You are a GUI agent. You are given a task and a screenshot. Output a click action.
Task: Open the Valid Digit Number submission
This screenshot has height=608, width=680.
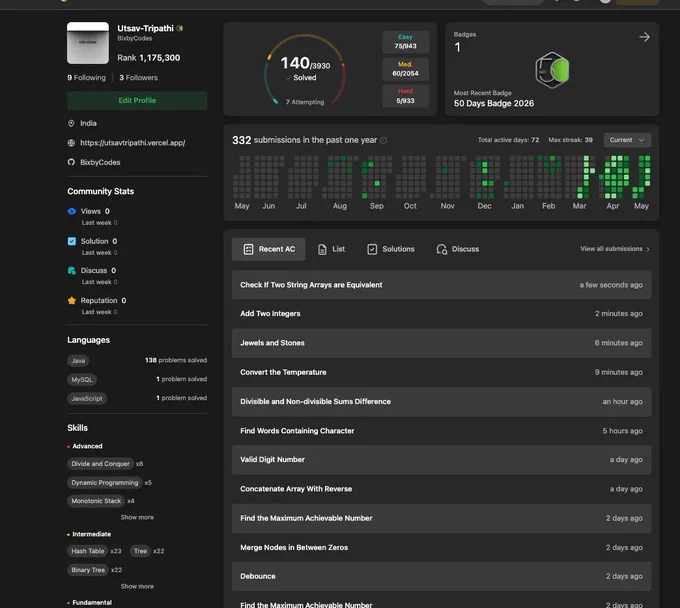point(441,460)
